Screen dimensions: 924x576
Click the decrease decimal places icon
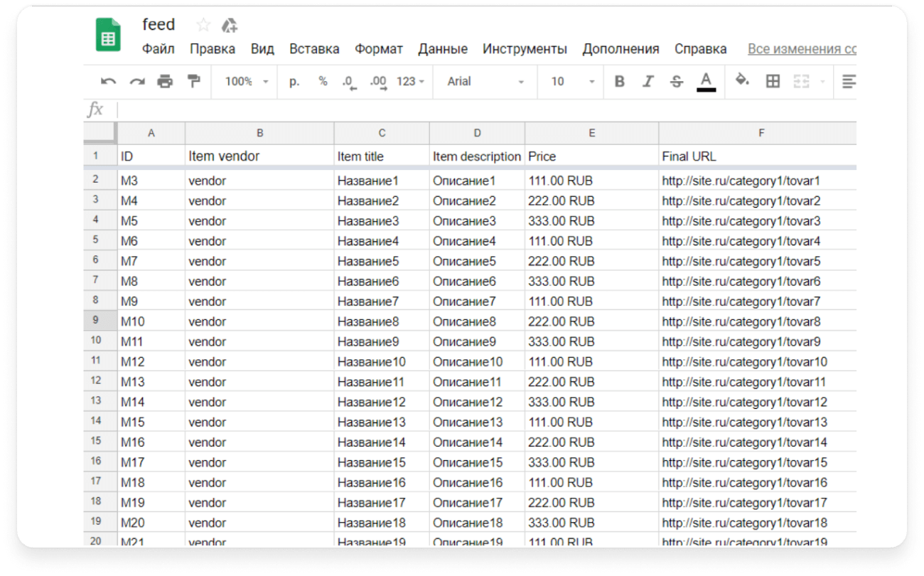[349, 82]
